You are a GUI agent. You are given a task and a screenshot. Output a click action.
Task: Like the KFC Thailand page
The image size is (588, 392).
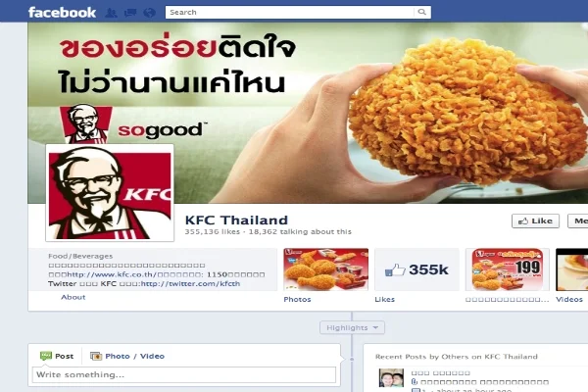pyautogui.click(x=535, y=220)
